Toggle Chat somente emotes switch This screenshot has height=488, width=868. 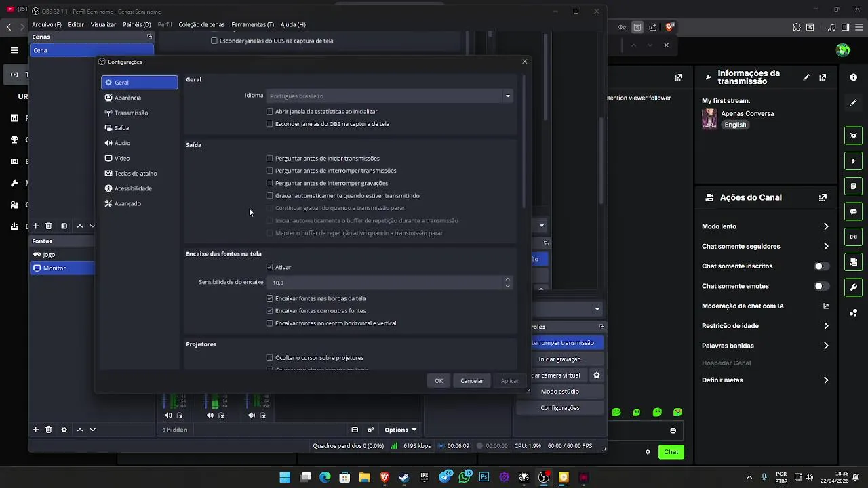pos(822,286)
